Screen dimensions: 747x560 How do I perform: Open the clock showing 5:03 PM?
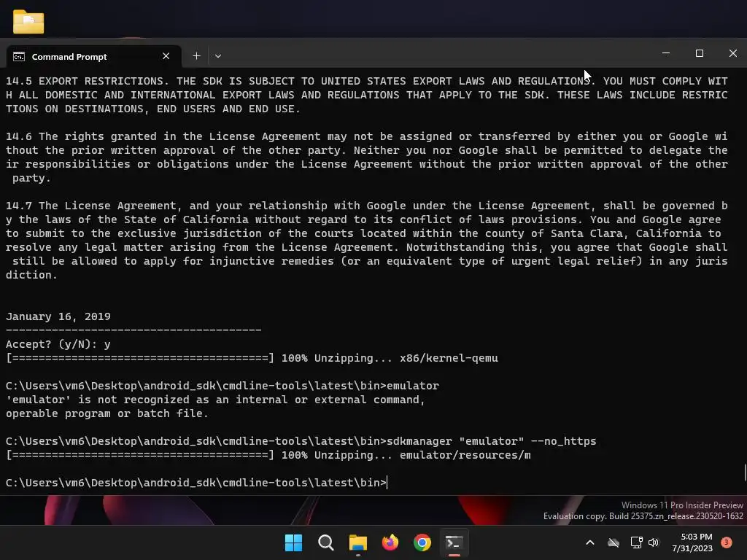click(692, 542)
